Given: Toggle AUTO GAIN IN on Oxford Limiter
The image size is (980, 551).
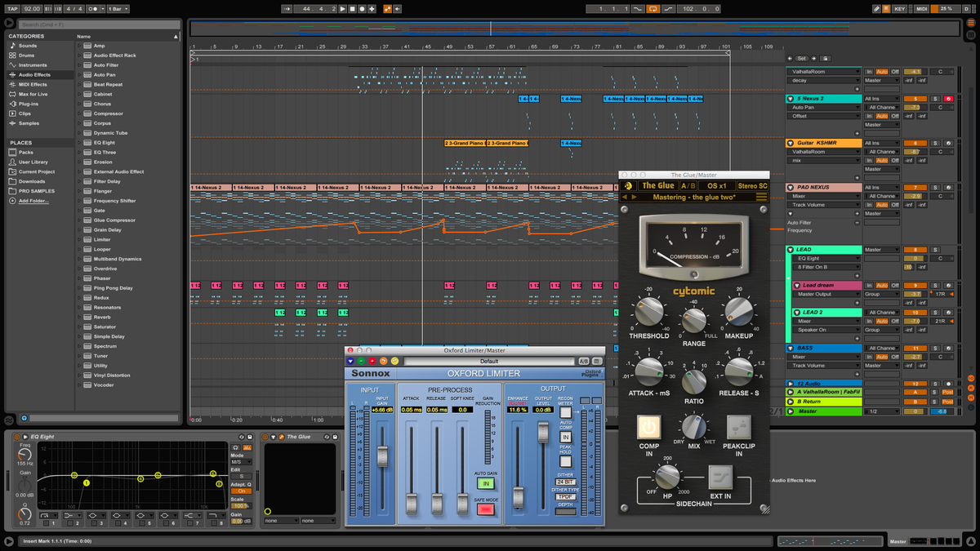Looking at the screenshot, I should 486,483.
